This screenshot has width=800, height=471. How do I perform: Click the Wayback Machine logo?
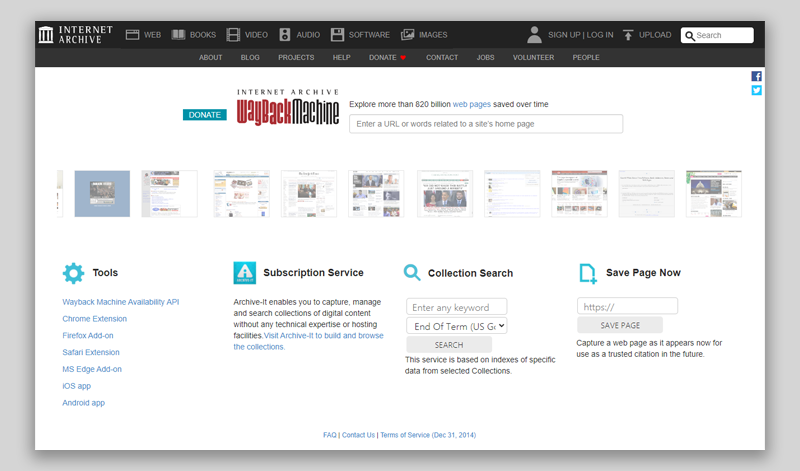(x=288, y=107)
